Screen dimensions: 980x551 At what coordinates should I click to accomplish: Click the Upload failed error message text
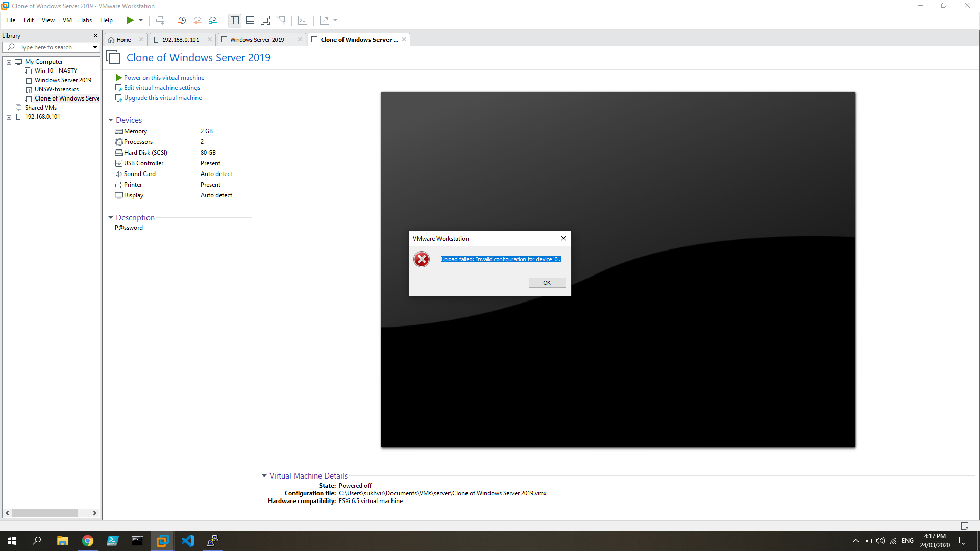[501, 259]
